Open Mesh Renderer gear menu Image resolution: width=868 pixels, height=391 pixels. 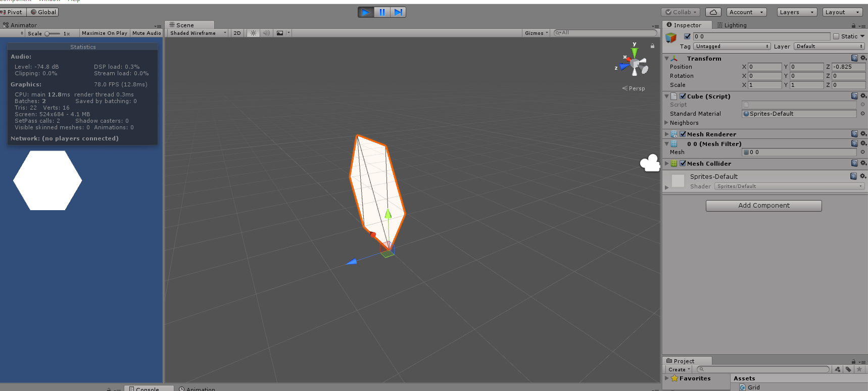863,134
